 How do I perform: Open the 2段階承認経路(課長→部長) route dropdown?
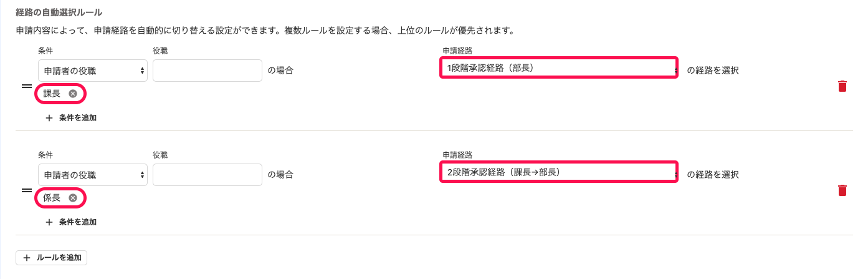pos(559,172)
